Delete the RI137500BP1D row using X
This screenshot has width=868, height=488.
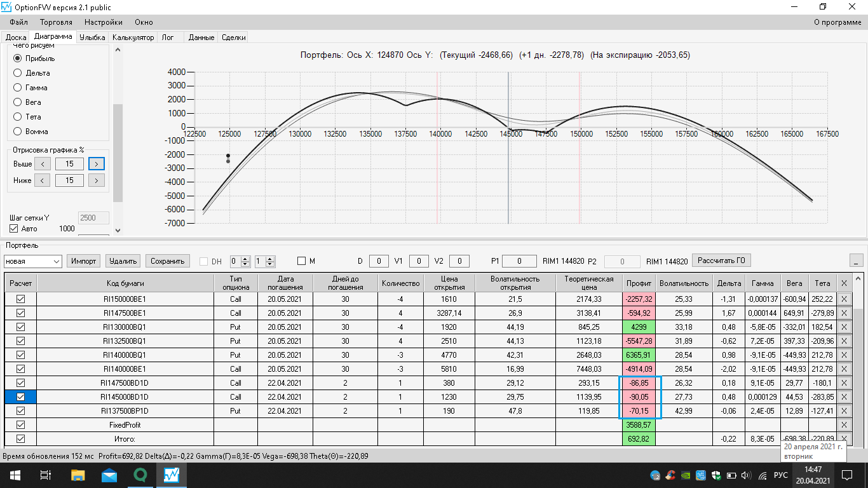pyautogui.click(x=844, y=410)
